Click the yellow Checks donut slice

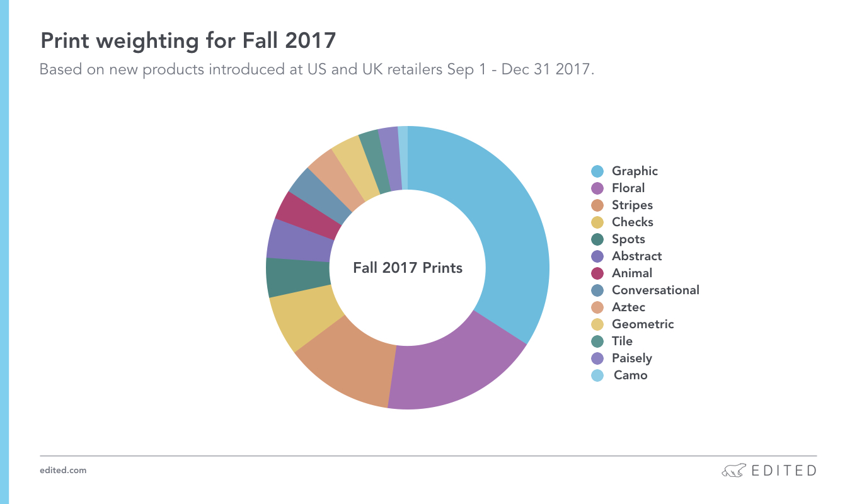(302, 317)
